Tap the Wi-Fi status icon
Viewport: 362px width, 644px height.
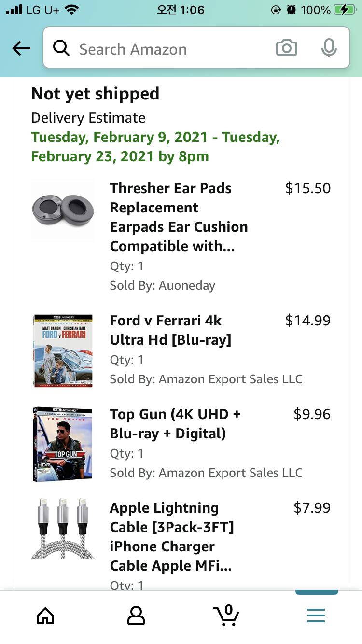[72, 10]
